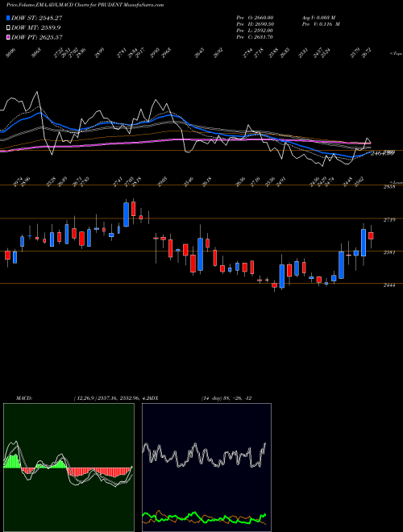Click the ADX '(14 day) 38, +26, -12' text
Image resolution: width=403 pixels, height=532 pixels.
[x=226, y=398]
